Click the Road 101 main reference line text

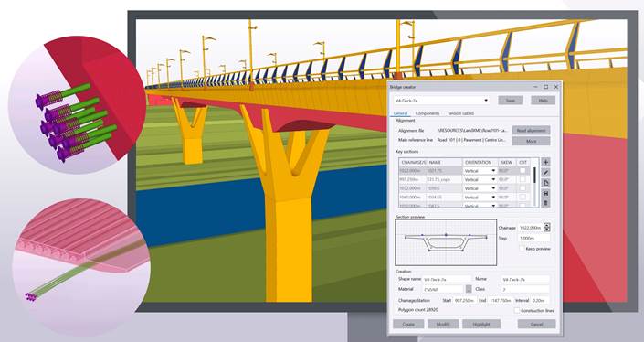pos(471,140)
